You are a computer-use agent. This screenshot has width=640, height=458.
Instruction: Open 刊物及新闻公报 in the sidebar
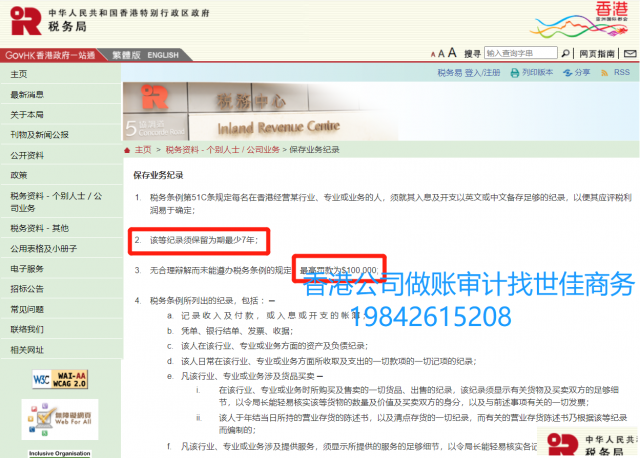coord(61,135)
